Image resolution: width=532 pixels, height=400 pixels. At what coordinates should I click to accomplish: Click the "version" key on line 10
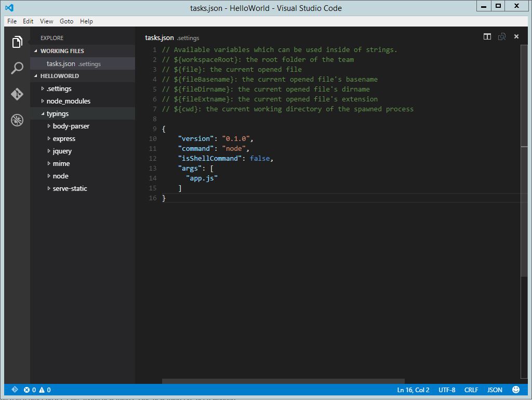click(x=196, y=138)
